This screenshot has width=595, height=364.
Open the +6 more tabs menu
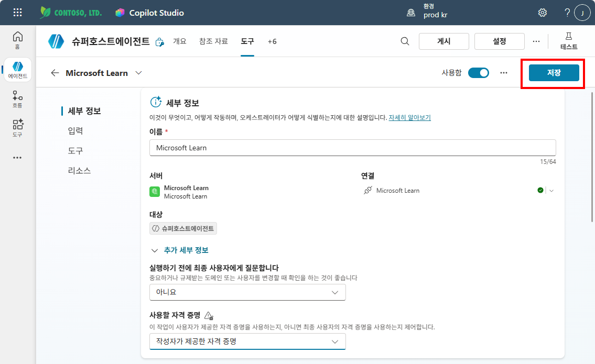pyautogui.click(x=272, y=42)
